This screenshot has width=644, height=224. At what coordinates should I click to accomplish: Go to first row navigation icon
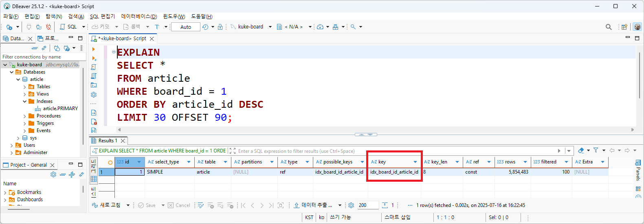click(243, 205)
